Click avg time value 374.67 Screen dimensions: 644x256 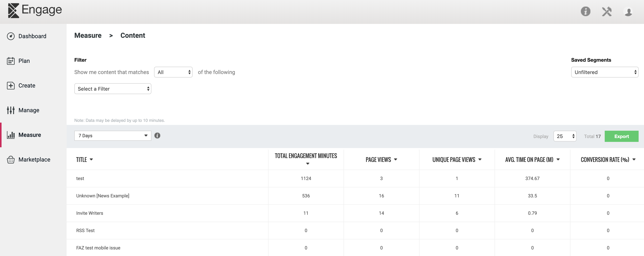532,179
